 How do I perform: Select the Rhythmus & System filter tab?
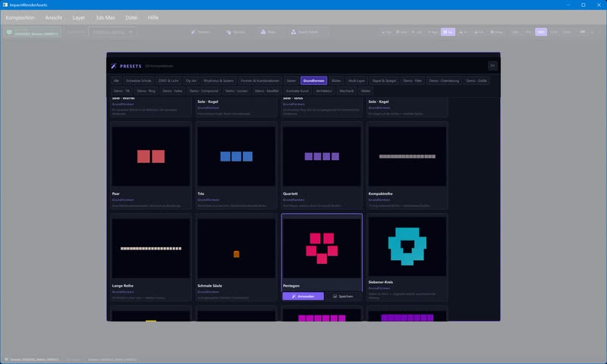(x=219, y=81)
